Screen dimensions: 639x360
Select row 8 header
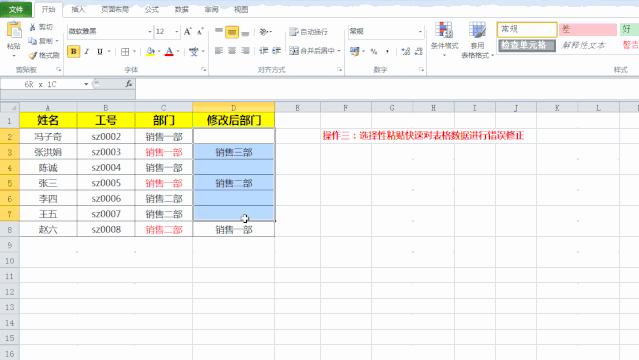pyautogui.click(x=10, y=230)
